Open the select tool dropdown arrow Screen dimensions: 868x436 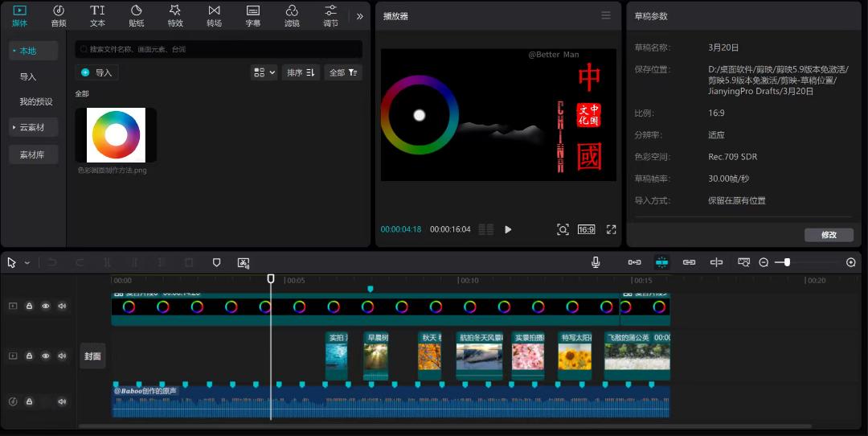(x=27, y=262)
